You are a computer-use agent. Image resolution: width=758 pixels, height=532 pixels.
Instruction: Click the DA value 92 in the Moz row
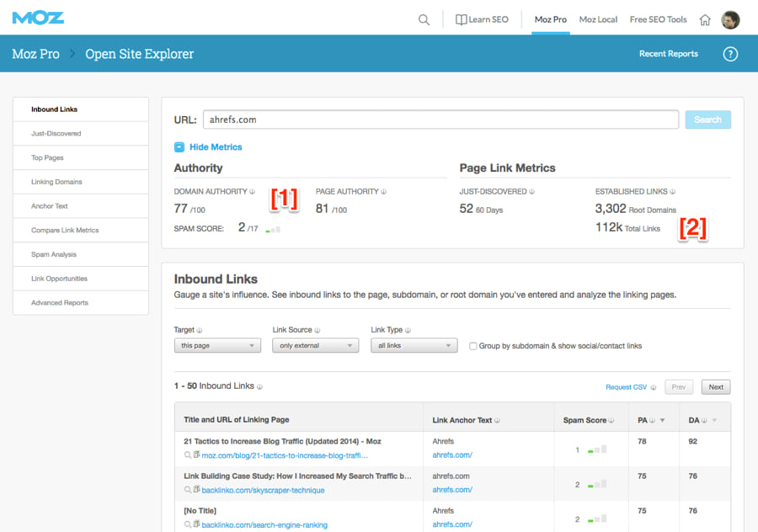693,441
